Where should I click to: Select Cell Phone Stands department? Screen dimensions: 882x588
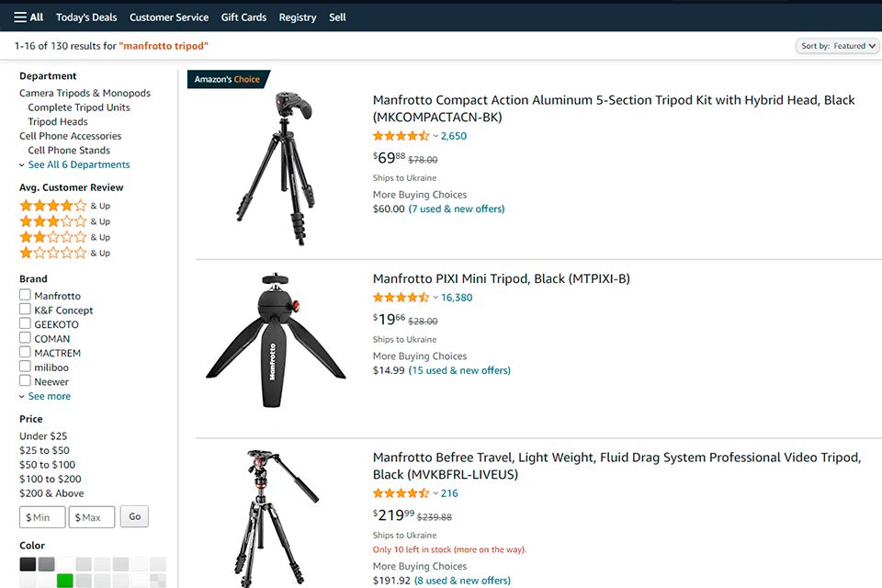click(x=69, y=151)
